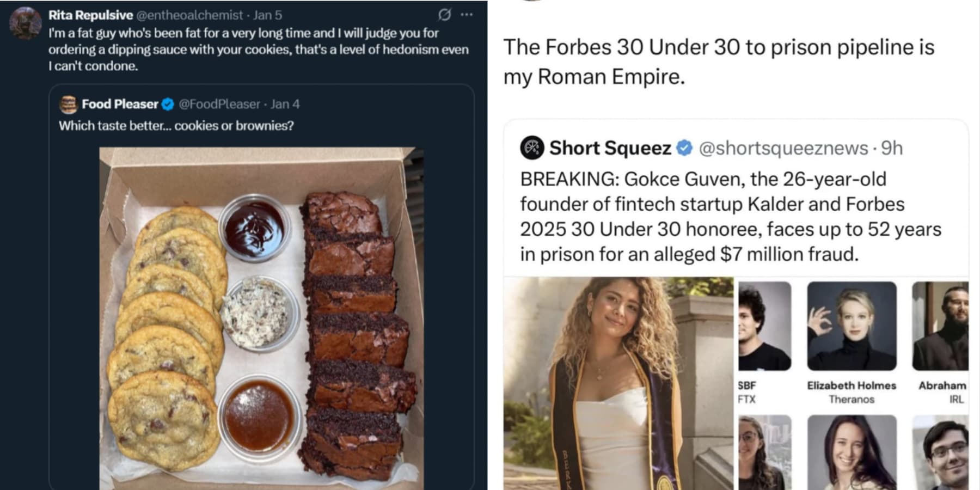This screenshot has height=490, width=980.
Task: Open the Rita Repulsive display name link
Action: pyautogui.click(x=90, y=15)
